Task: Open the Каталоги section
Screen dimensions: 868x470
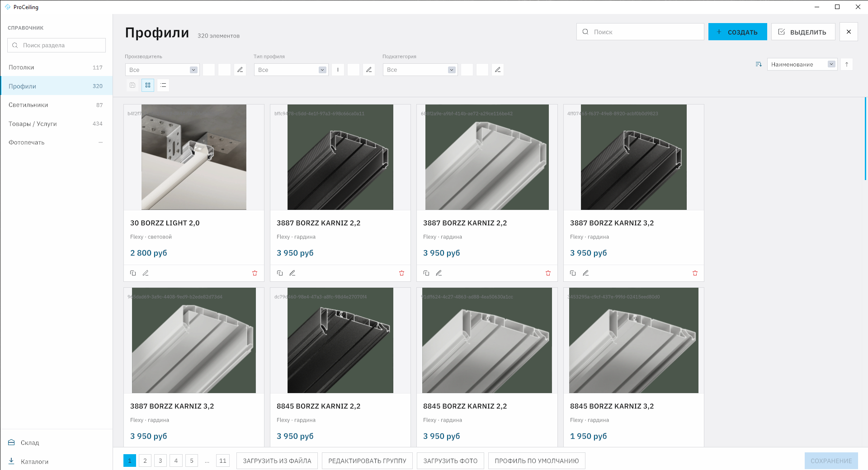Action: coord(56,461)
